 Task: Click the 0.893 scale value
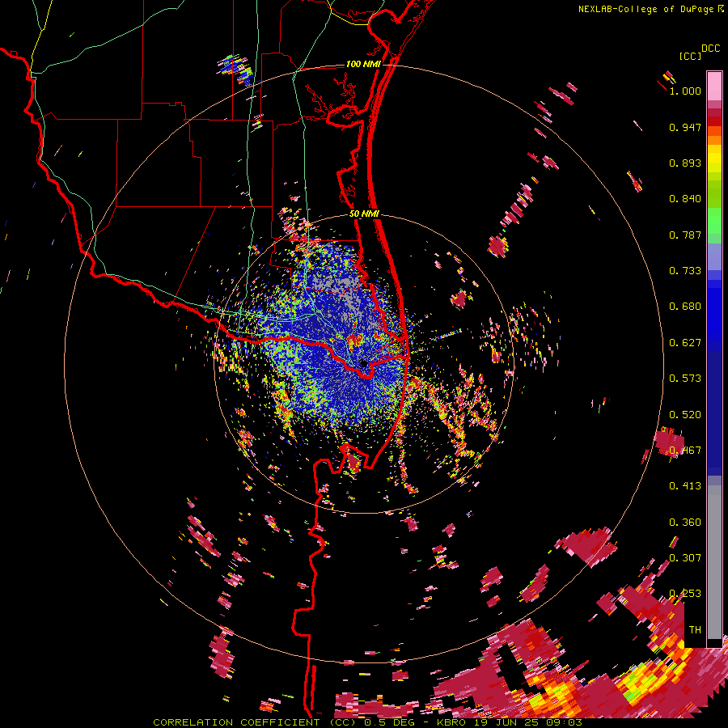(685, 163)
